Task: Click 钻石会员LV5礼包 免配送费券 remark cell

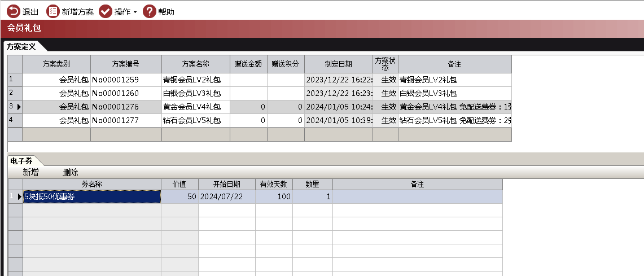Action: pyautogui.click(x=455, y=120)
